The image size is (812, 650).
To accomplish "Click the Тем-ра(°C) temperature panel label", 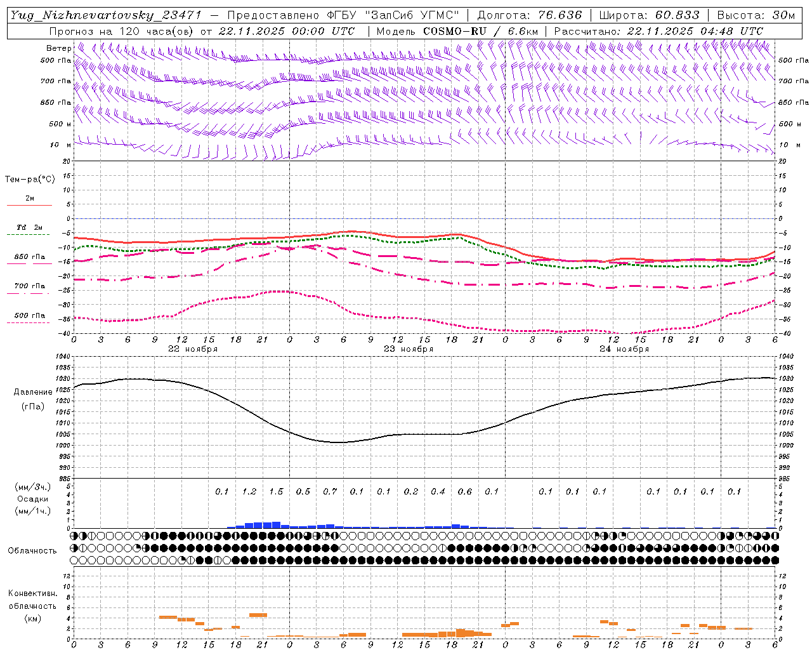I will click(x=30, y=180).
